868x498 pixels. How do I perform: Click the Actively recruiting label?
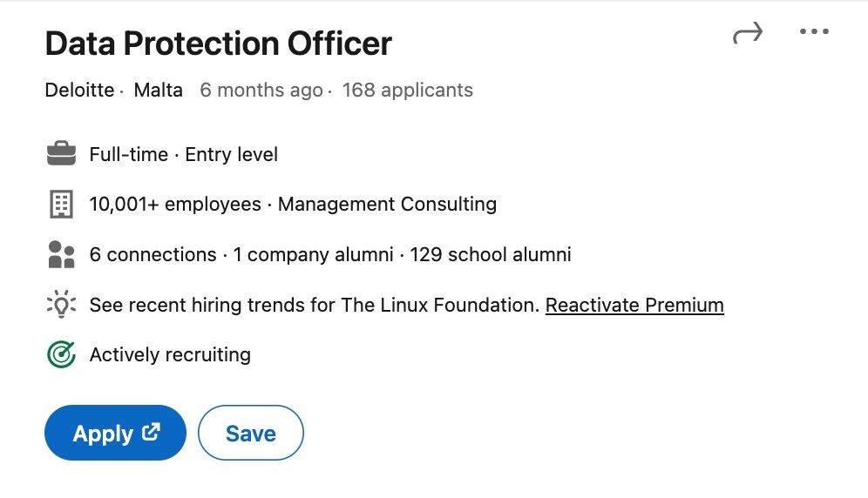click(170, 355)
